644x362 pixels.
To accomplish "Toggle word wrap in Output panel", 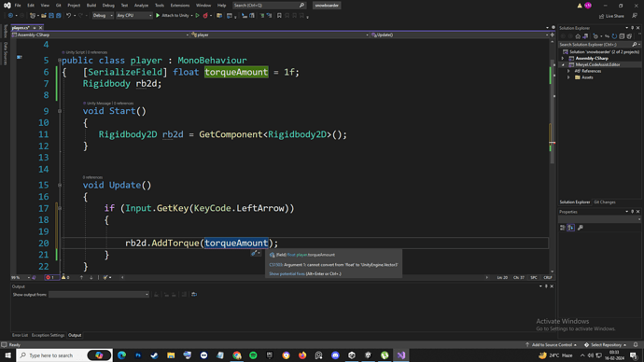I will (x=194, y=294).
